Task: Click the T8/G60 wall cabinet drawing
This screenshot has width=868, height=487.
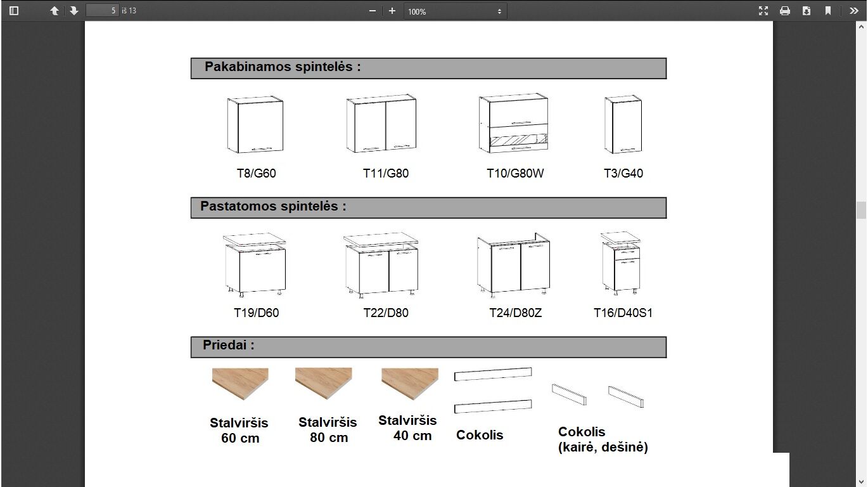Action: click(255, 125)
